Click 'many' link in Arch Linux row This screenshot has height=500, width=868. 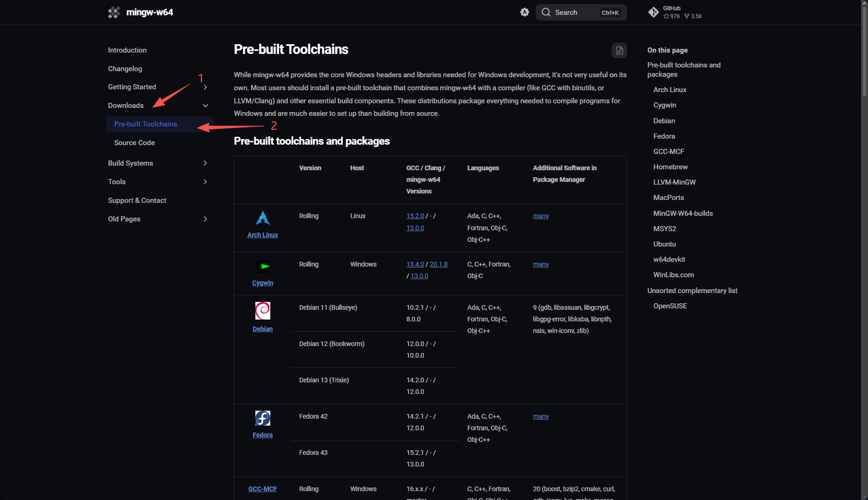pyautogui.click(x=541, y=216)
